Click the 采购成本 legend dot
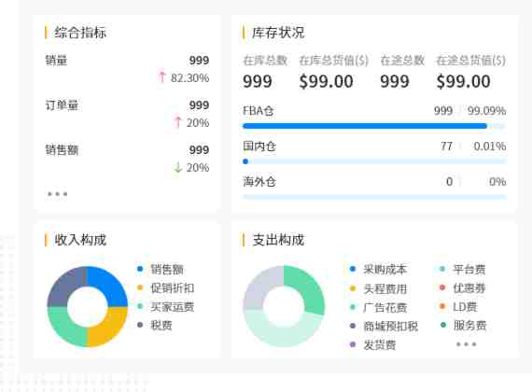Viewport: 532px width, 392px height. [353, 269]
